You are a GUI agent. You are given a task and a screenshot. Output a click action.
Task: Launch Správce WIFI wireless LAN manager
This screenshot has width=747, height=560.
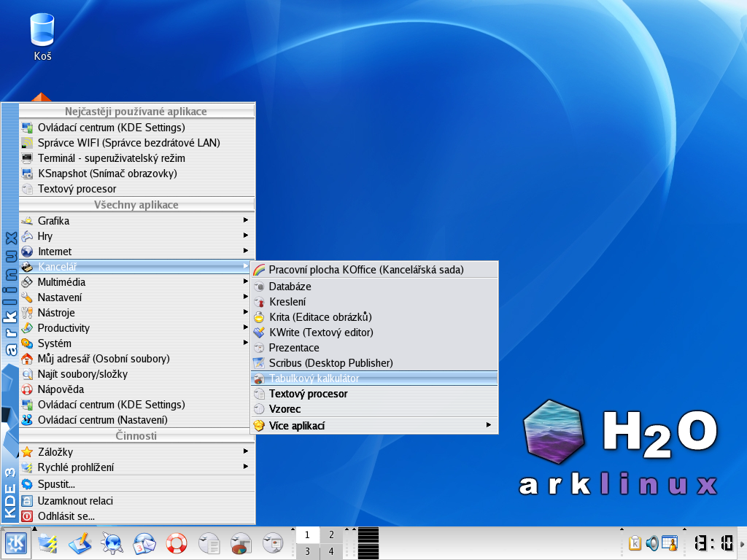click(136, 143)
